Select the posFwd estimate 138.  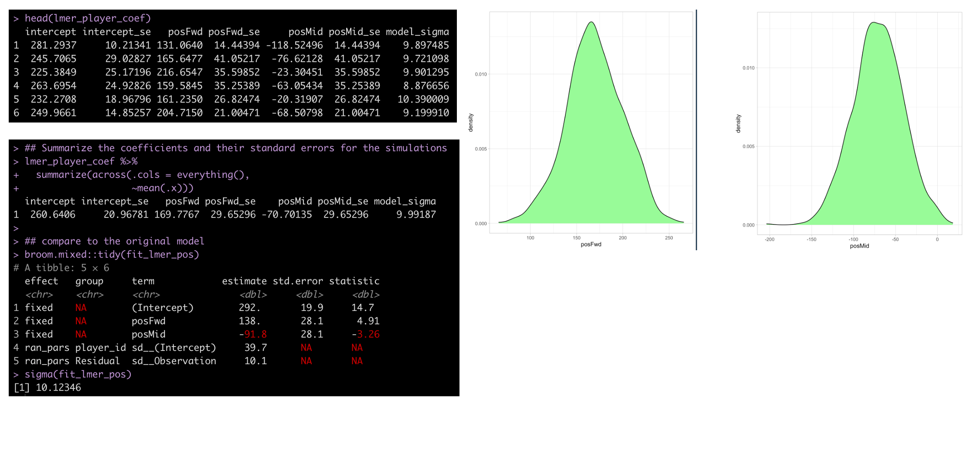point(249,321)
